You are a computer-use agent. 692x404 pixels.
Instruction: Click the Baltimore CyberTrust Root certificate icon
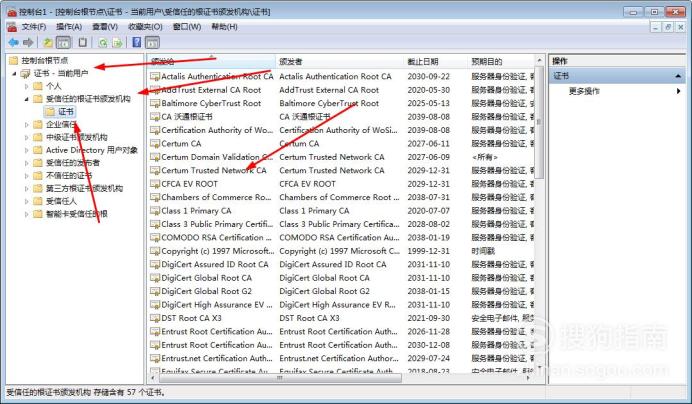point(154,103)
